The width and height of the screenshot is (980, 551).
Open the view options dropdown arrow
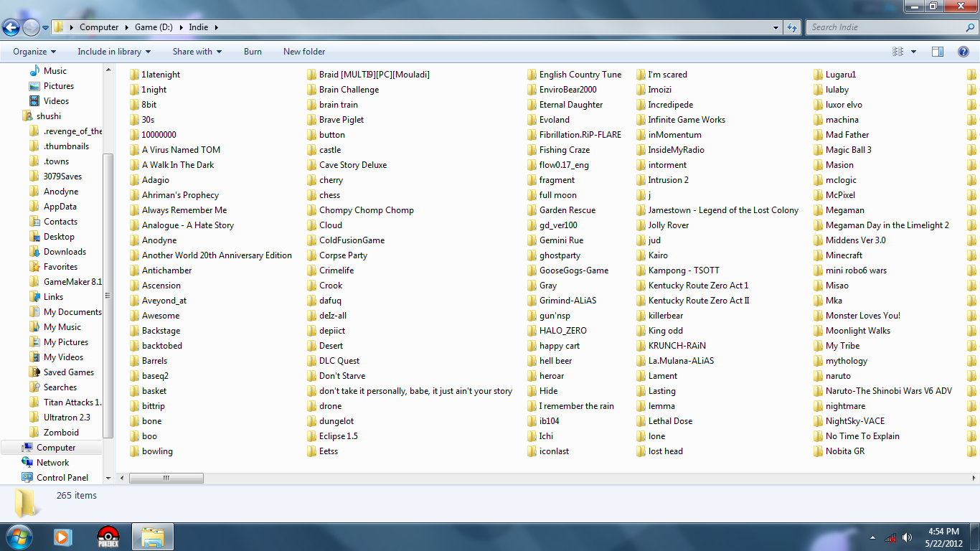pos(913,52)
